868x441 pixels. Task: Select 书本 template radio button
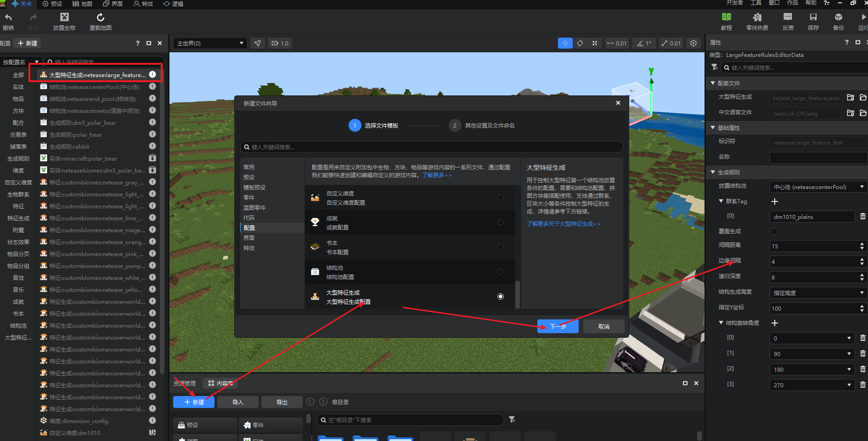(501, 247)
